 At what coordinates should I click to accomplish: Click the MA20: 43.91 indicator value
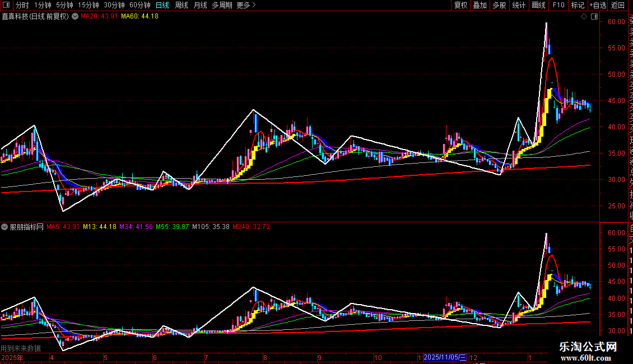[99, 17]
